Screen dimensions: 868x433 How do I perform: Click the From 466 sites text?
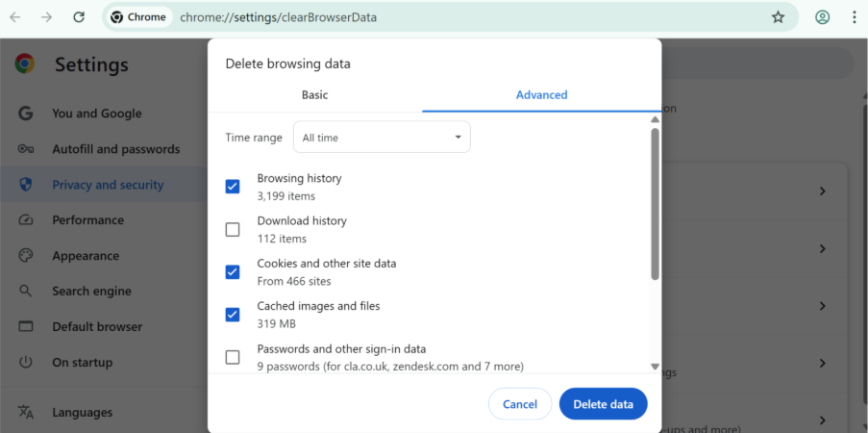click(x=294, y=282)
